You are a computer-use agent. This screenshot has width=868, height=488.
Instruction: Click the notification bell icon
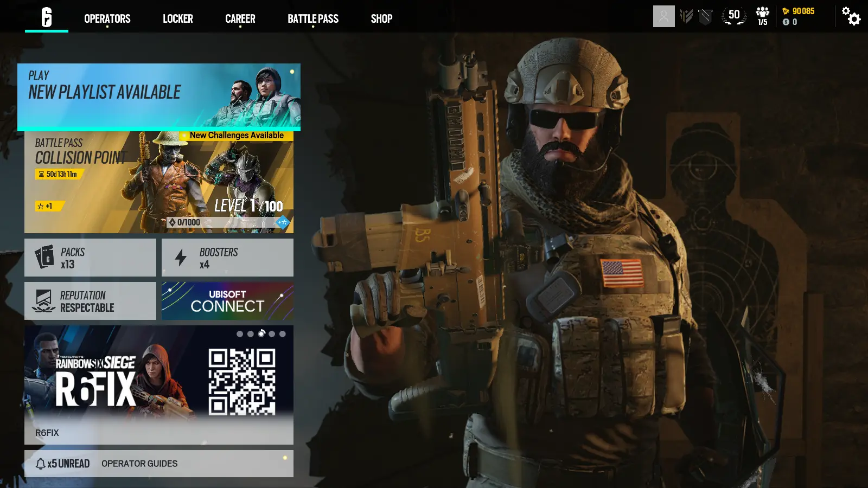pyautogui.click(x=40, y=463)
